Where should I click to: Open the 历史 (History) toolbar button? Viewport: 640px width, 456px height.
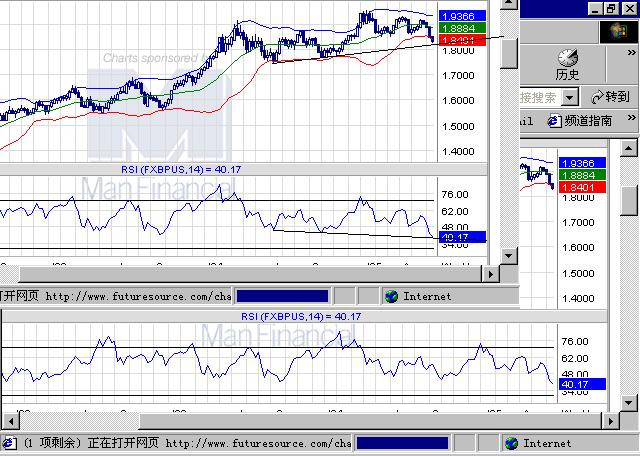[x=567, y=65]
